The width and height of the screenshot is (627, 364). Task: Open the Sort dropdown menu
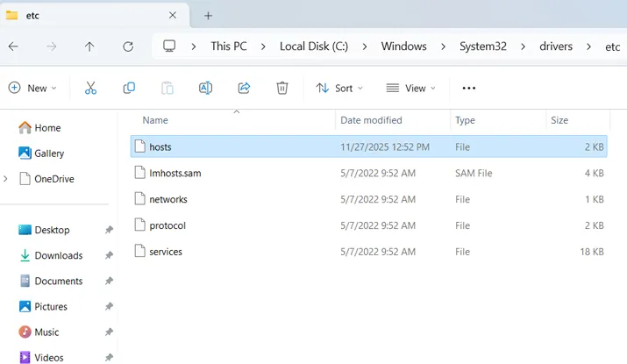point(339,88)
